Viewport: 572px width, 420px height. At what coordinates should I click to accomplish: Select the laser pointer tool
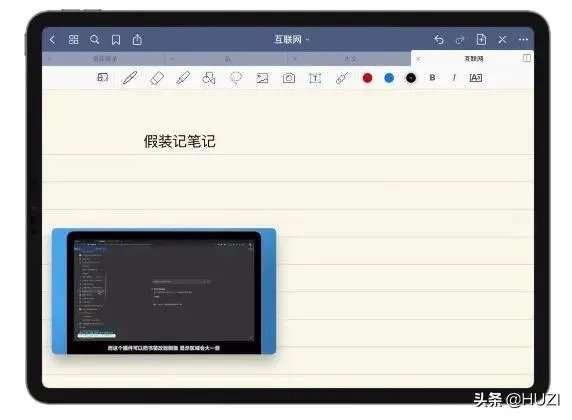pyautogui.click(x=342, y=78)
